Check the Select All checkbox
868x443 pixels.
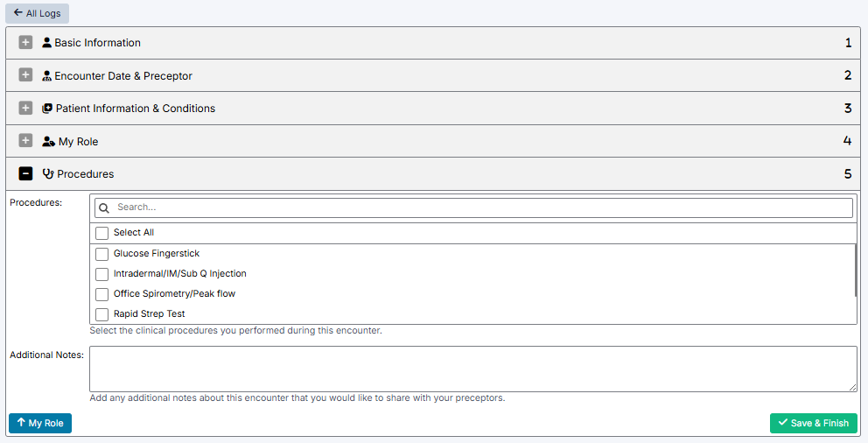102,233
